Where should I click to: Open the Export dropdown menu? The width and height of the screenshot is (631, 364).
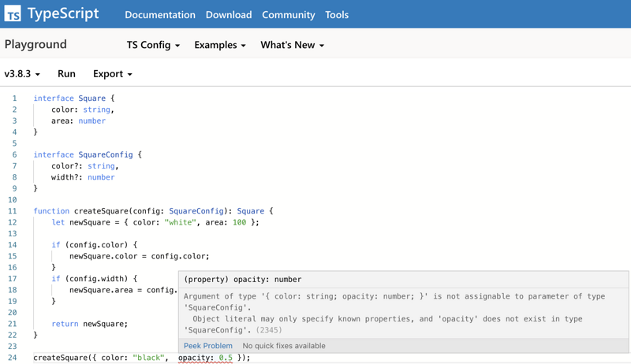click(x=113, y=74)
